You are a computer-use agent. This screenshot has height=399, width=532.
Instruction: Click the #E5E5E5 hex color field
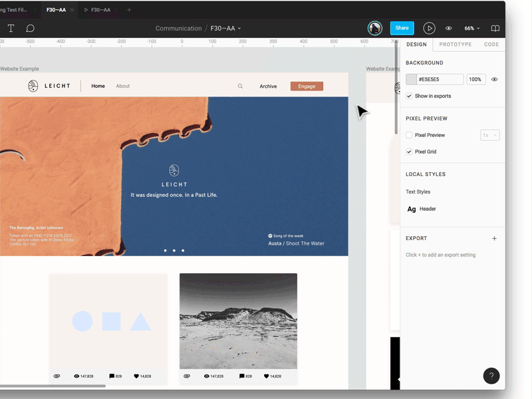440,79
